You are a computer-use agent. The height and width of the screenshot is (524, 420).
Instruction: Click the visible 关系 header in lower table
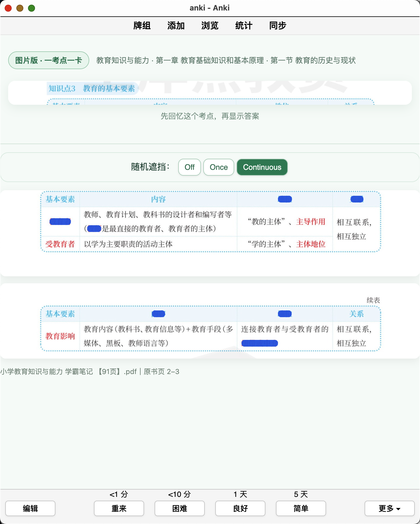357,314
